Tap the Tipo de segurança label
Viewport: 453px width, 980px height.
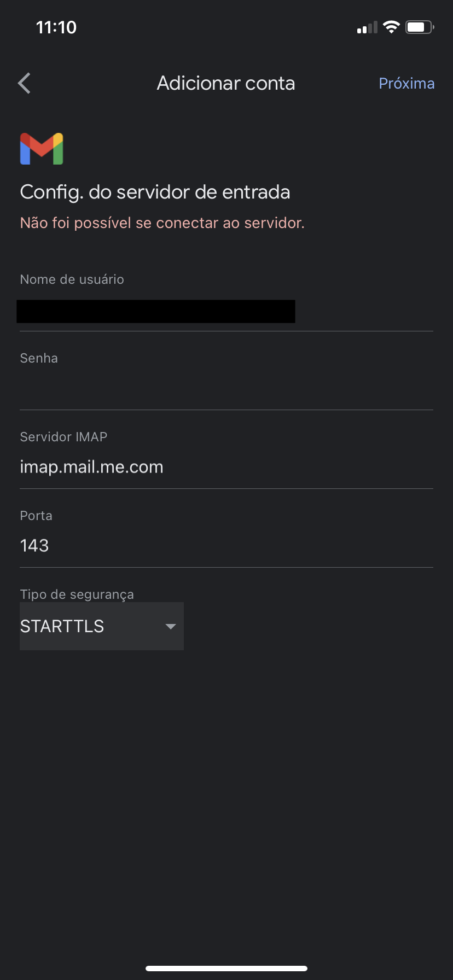[x=77, y=594]
